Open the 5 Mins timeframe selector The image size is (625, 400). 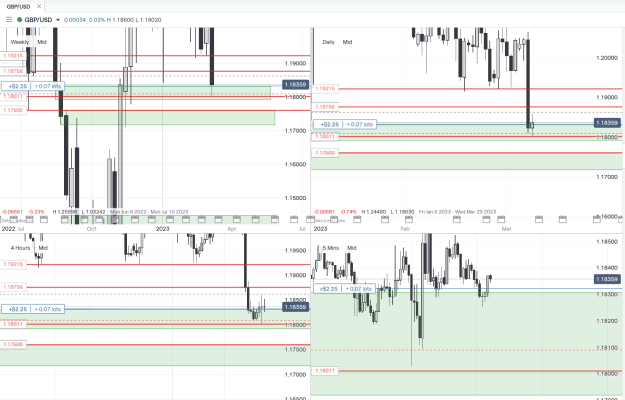coord(331,248)
